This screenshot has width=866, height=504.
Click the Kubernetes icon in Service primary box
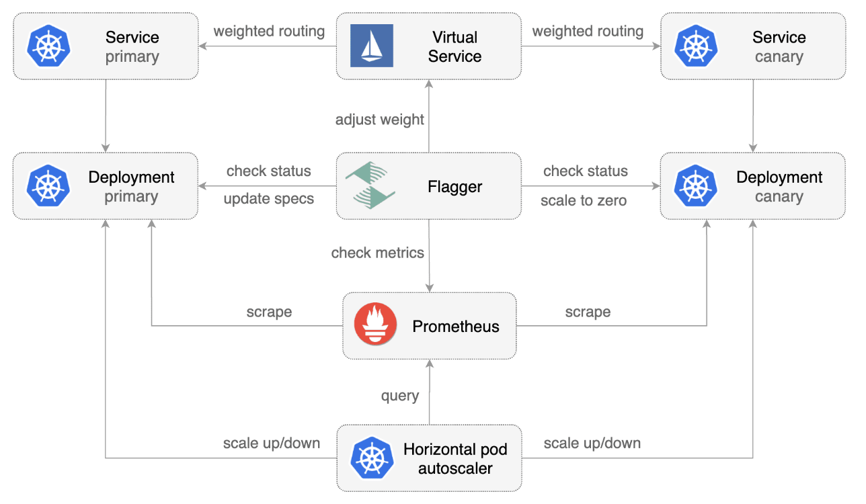pos(48,46)
